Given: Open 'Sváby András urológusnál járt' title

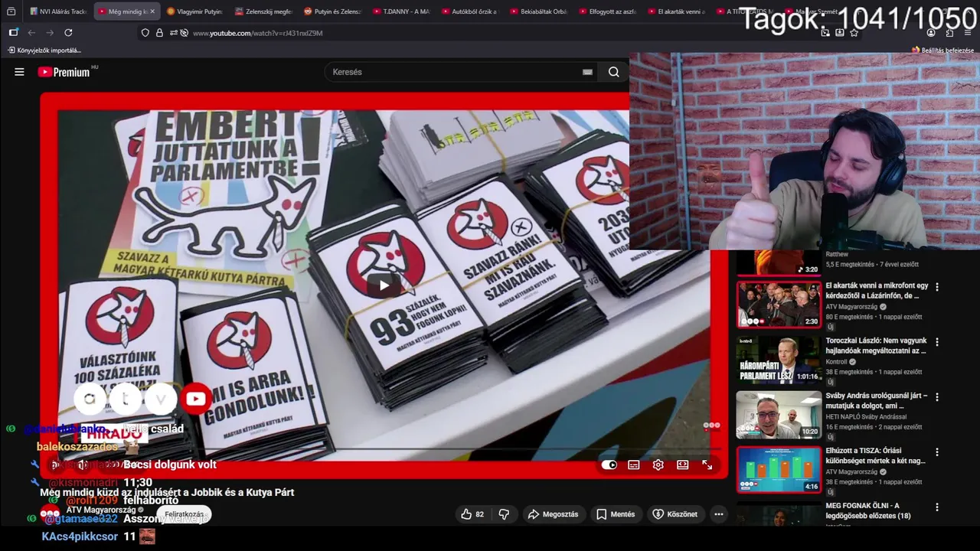Looking at the screenshot, I should (x=876, y=400).
